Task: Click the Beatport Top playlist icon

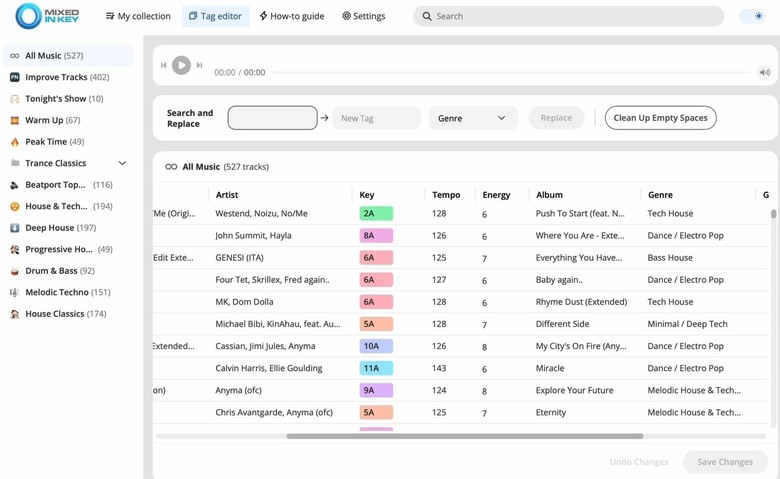Action: [x=15, y=185]
